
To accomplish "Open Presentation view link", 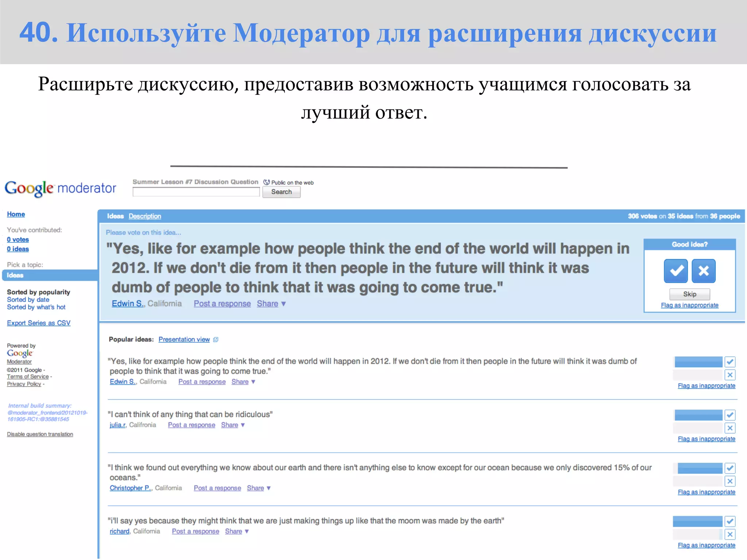I will point(184,339).
